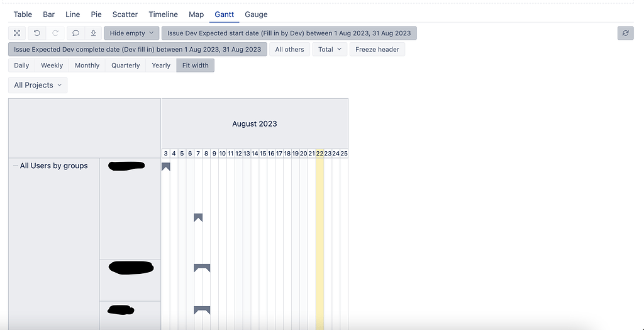
Task: Click Issue Expected Dev complete date filter
Action: point(138,49)
